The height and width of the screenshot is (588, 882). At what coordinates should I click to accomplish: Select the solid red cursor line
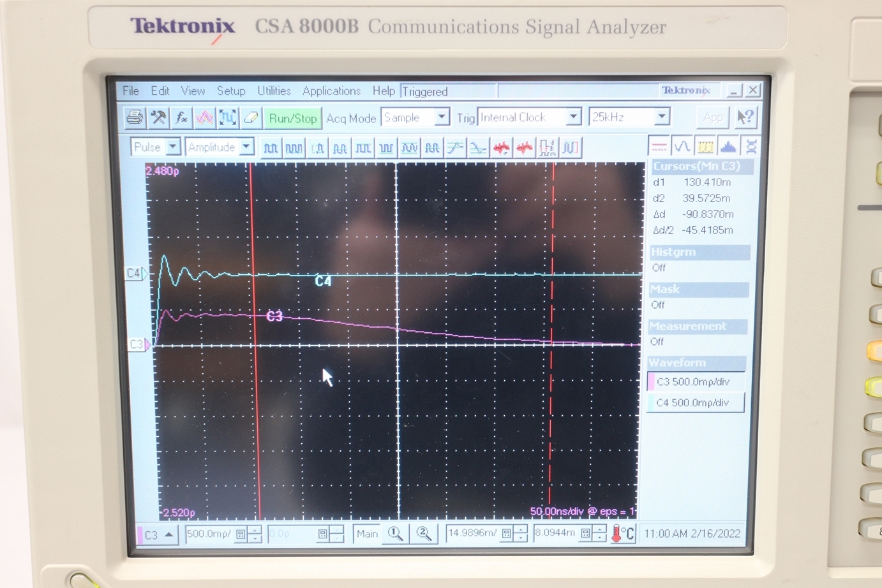[x=255, y=341]
